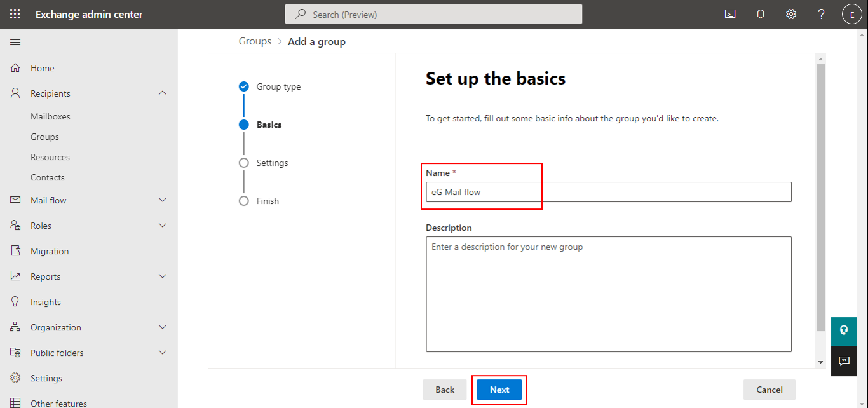Click the Description text area

(609, 294)
